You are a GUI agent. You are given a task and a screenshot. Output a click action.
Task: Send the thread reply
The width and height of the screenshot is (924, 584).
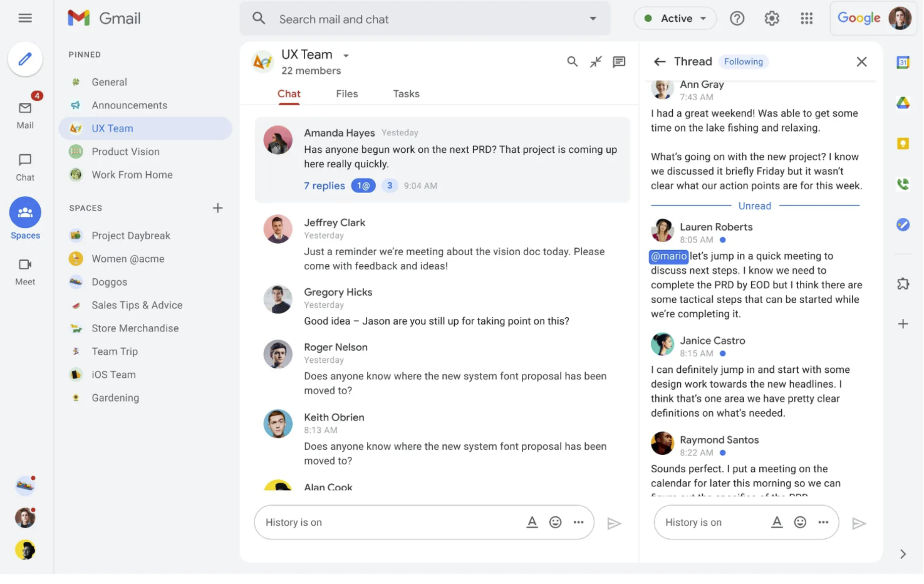[859, 523]
